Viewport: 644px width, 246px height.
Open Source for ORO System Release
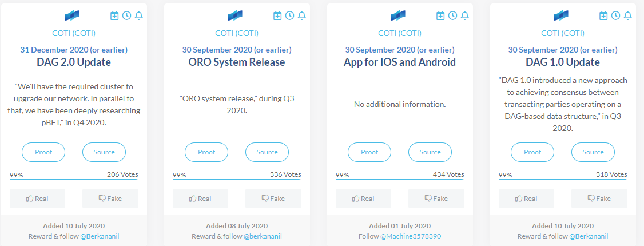(x=267, y=152)
